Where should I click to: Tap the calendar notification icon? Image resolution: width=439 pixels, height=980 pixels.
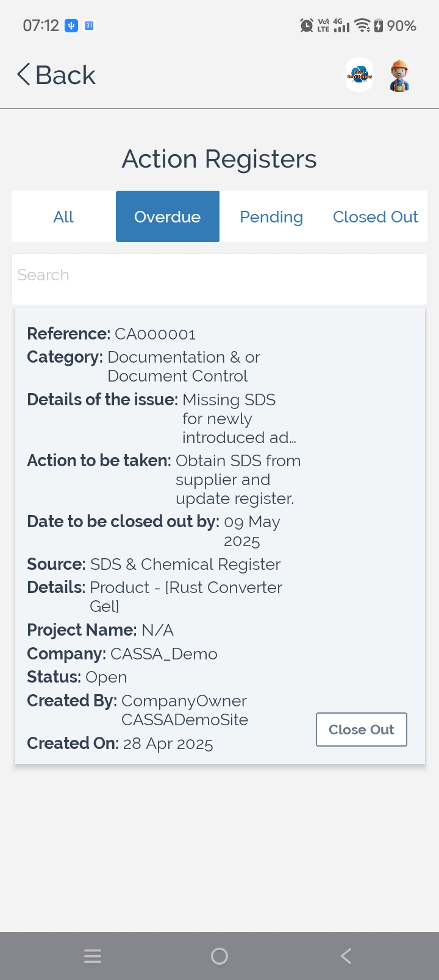click(89, 26)
